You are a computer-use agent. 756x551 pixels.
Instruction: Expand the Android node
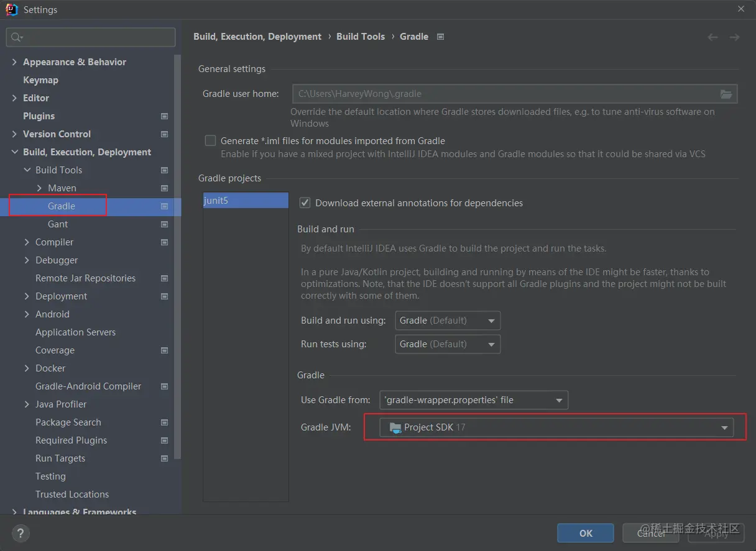point(27,314)
